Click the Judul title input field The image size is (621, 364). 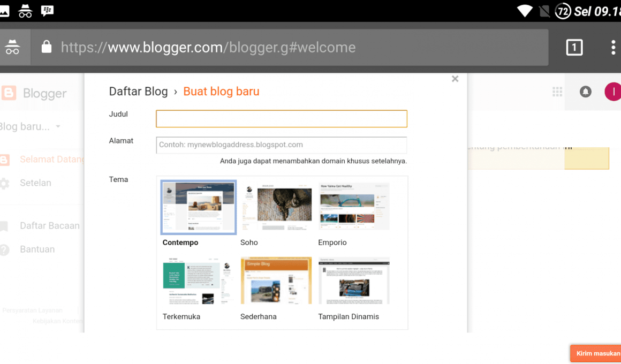tap(282, 119)
